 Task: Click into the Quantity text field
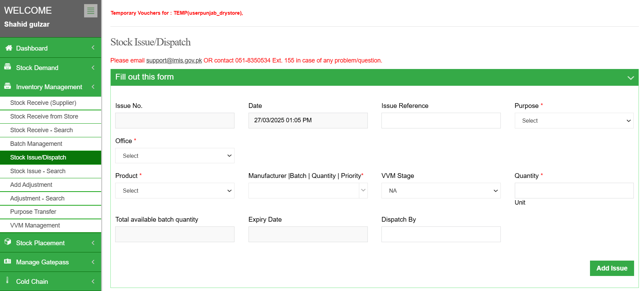click(574, 191)
